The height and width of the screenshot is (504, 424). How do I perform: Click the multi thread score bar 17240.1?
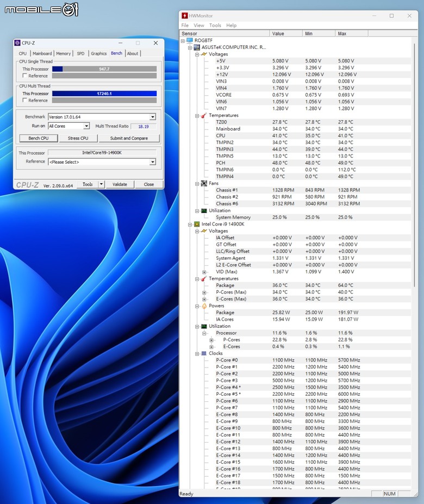[104, 94]
